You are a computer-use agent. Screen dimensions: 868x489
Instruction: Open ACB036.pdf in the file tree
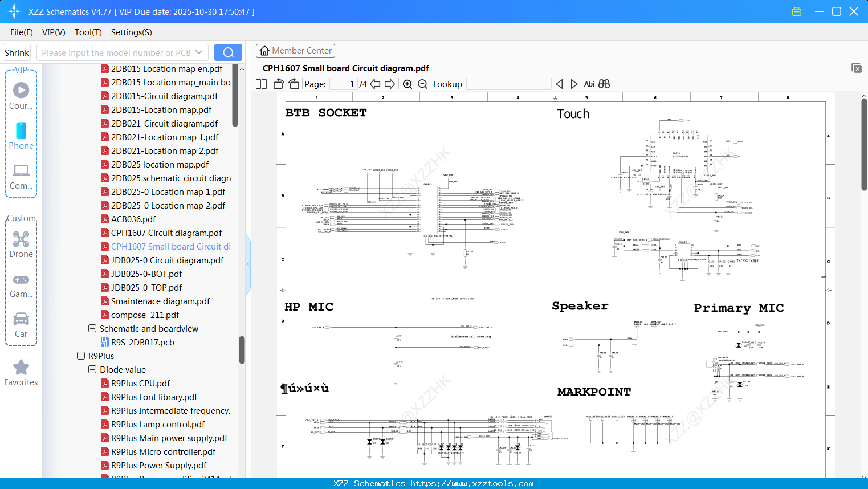tap(133, 219)
